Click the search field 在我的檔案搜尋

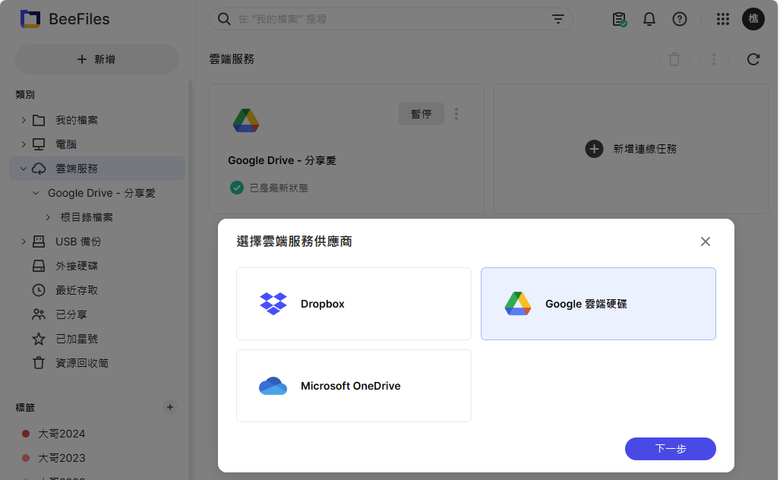(390, 19)
